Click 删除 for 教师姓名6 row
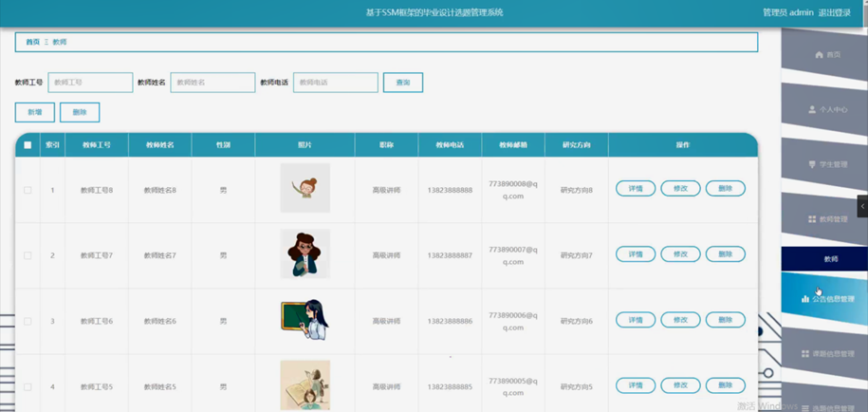868x412 pixels. coord(725,320)
